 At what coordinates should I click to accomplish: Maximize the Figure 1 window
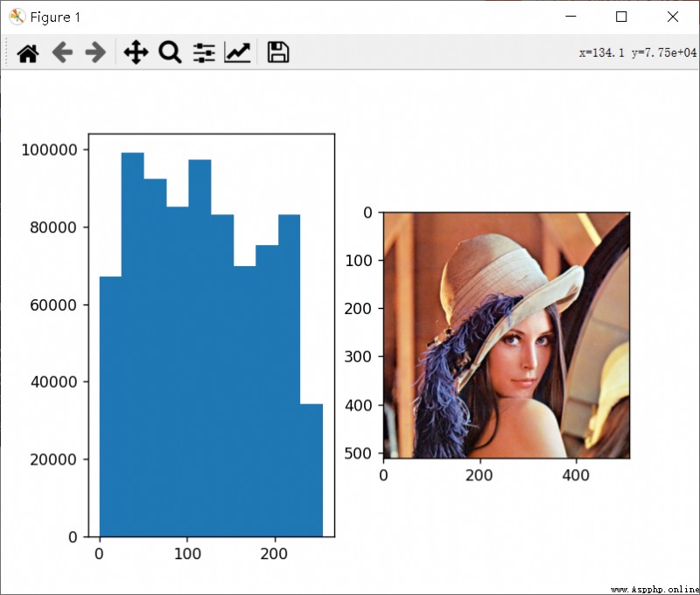click(x=621, y=17)
